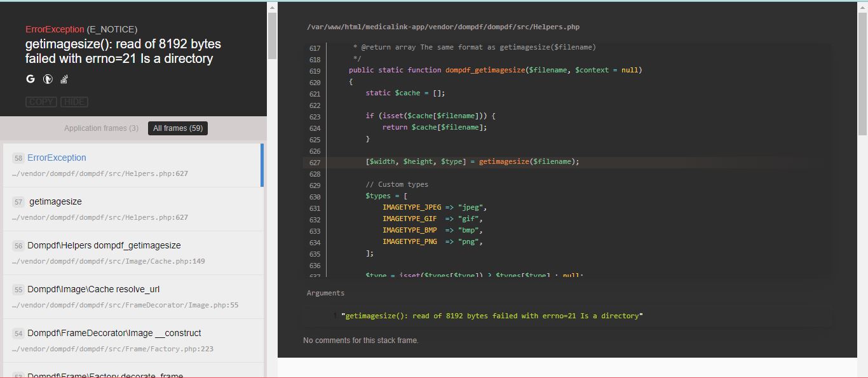868x378 pixels.
Task: Search the error on Google
Action: [x=31, y=79]
